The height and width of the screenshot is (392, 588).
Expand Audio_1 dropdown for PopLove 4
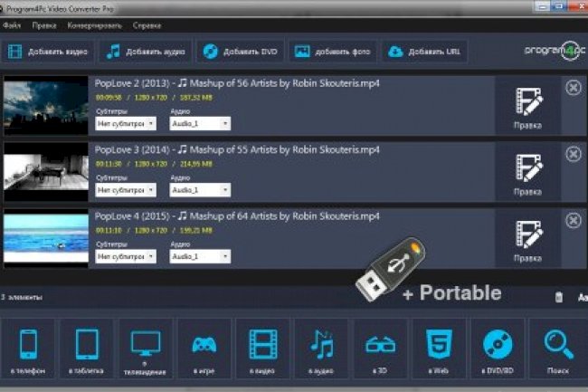200,256
